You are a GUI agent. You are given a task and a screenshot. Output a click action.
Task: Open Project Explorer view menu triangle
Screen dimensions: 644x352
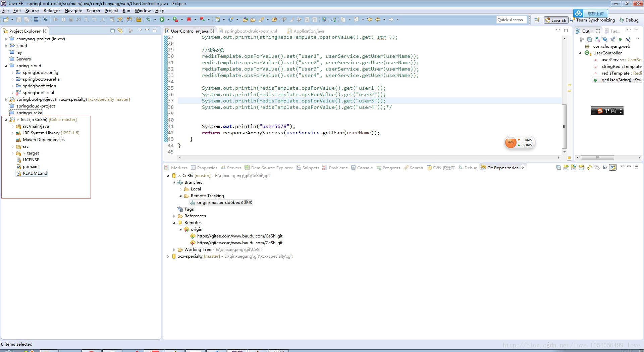(x=140, y=30)
